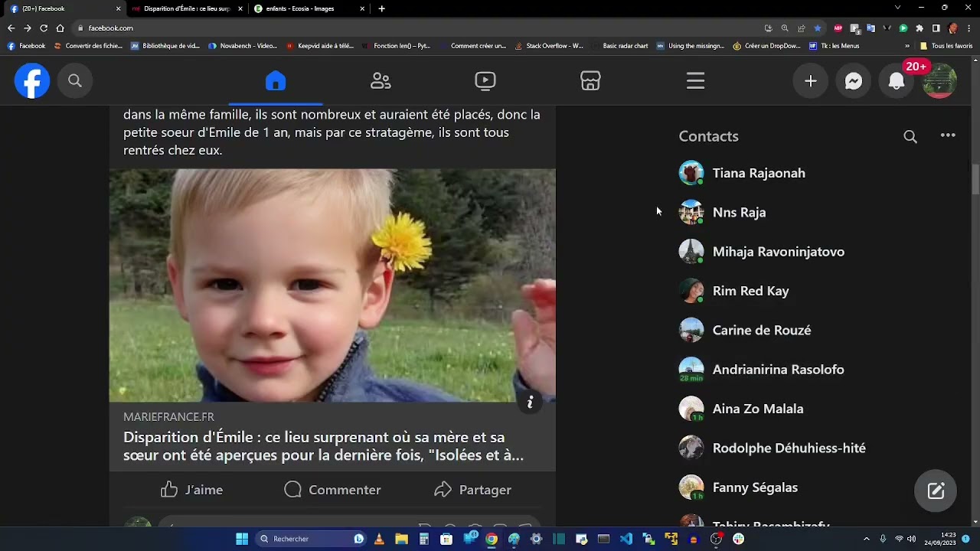Bookmark page with star icon
The height and width of the screenshot is (551, 980).
coord(818,28)
